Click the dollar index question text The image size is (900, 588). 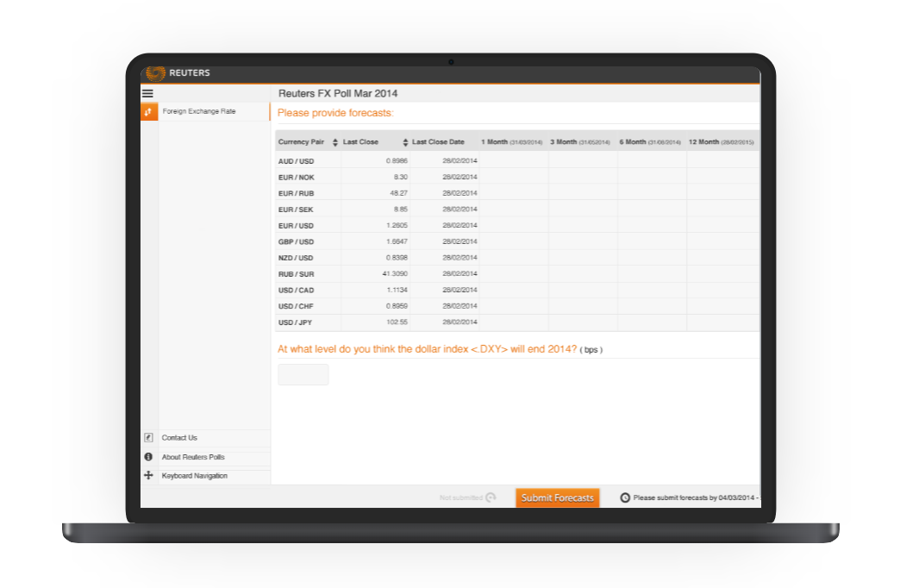[x=427, y=348]
